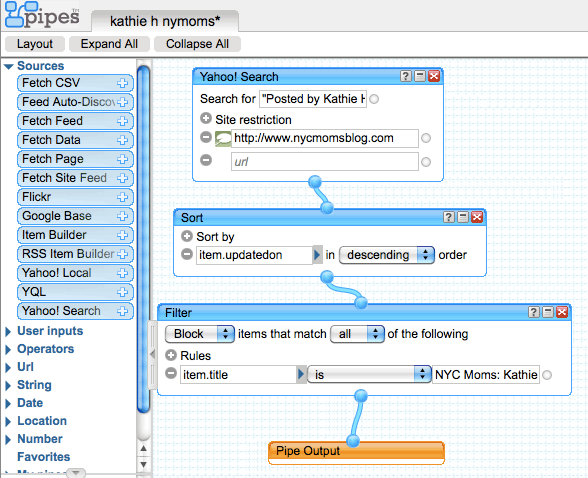Click Filter module output connector

(x=361, y=396)
